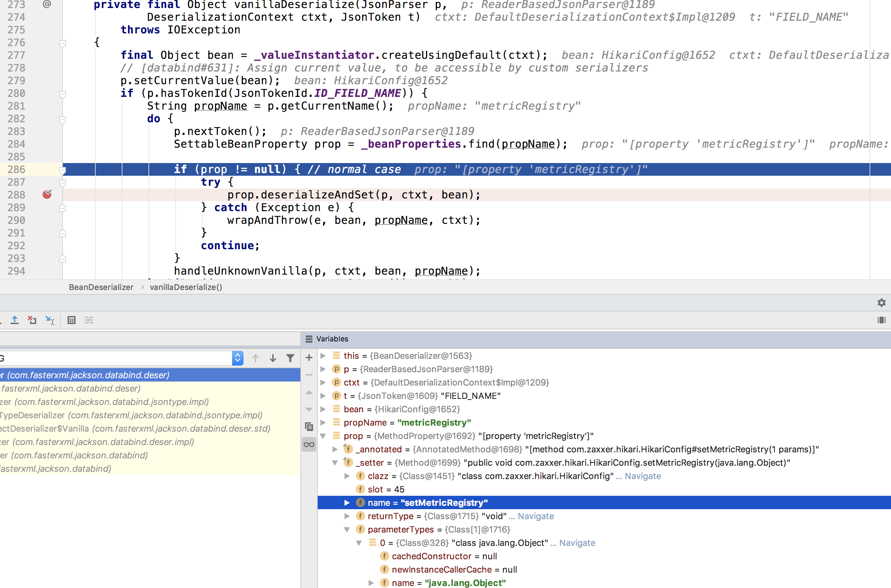
Task: Remove the selected watch with the minus icon
Action: 308,375
